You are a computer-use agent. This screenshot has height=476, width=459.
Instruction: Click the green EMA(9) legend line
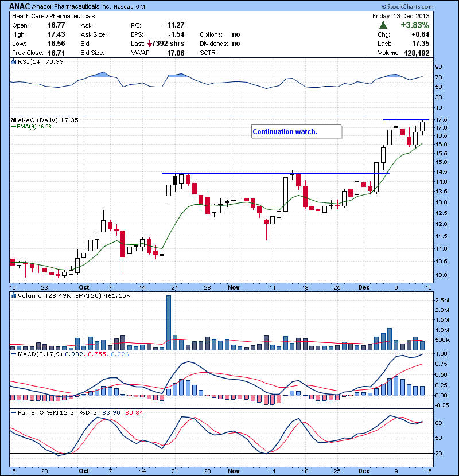13,127
